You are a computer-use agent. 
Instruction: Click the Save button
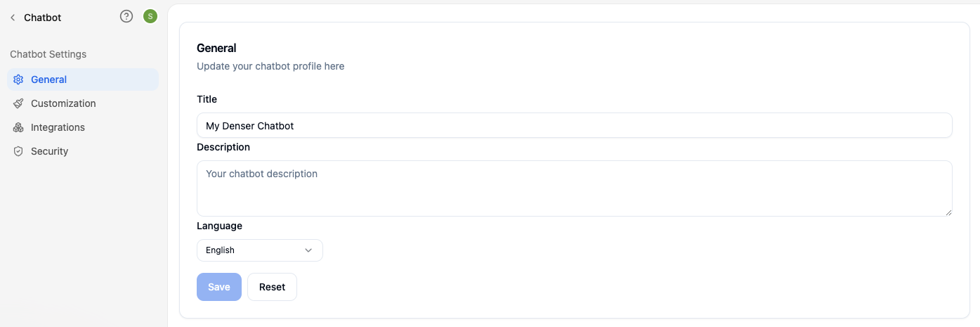(x=219, y=287)
